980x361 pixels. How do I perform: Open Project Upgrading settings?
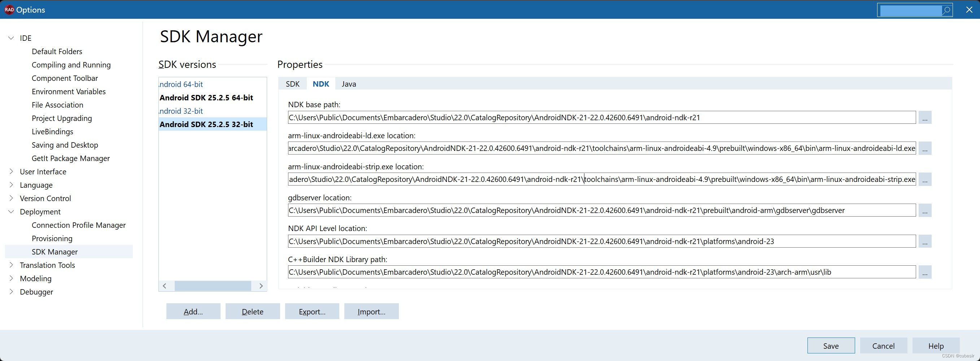pyautogui.click(x=62, y=118)
